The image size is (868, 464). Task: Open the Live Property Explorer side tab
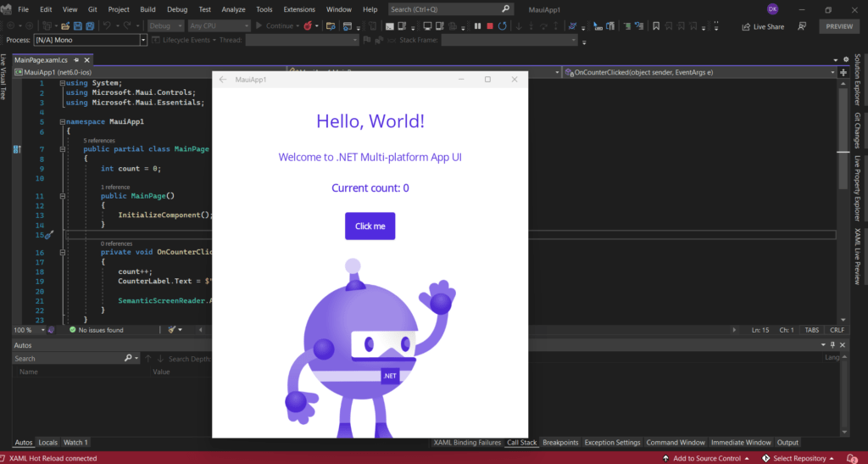(x=858, y=188)
